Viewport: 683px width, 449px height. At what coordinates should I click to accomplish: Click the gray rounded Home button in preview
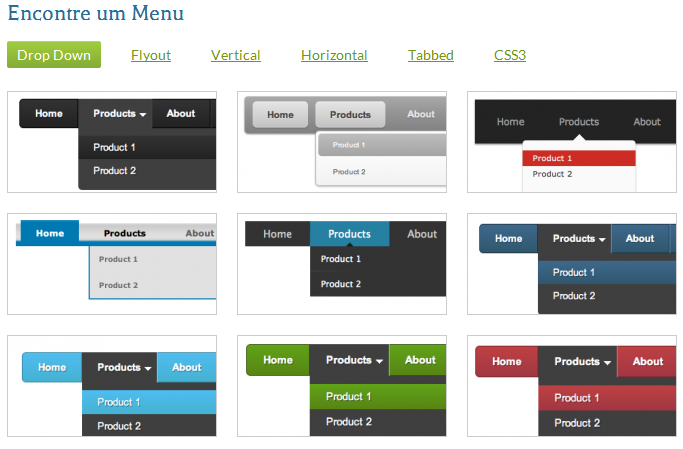280,115
